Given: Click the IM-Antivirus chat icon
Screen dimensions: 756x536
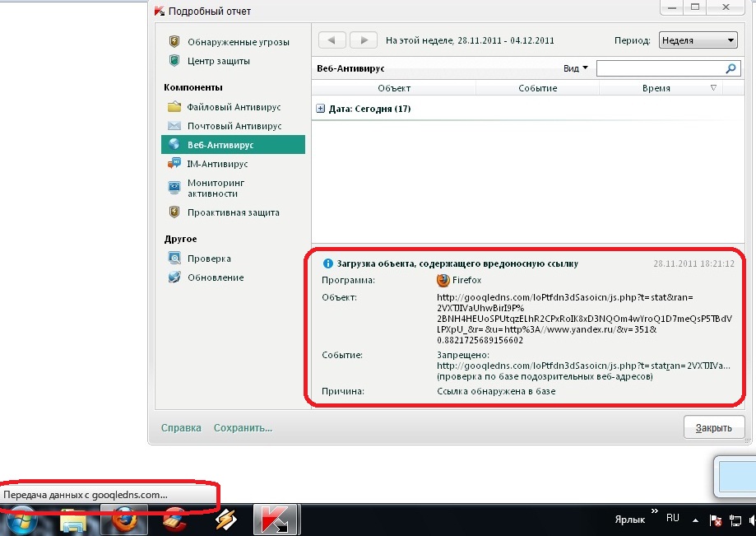Looking at the screenshot, I should [174, 164].
